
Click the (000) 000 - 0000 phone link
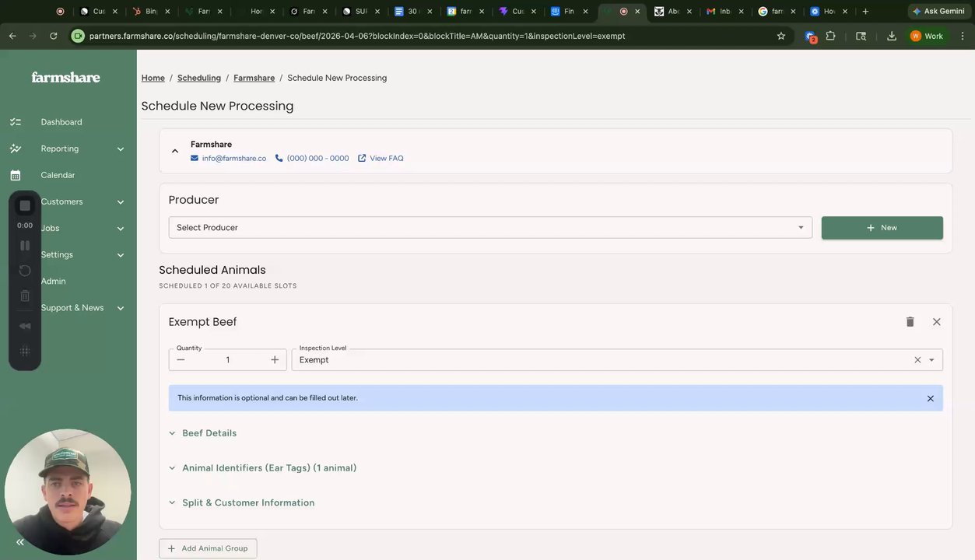[x=318, y=158]
